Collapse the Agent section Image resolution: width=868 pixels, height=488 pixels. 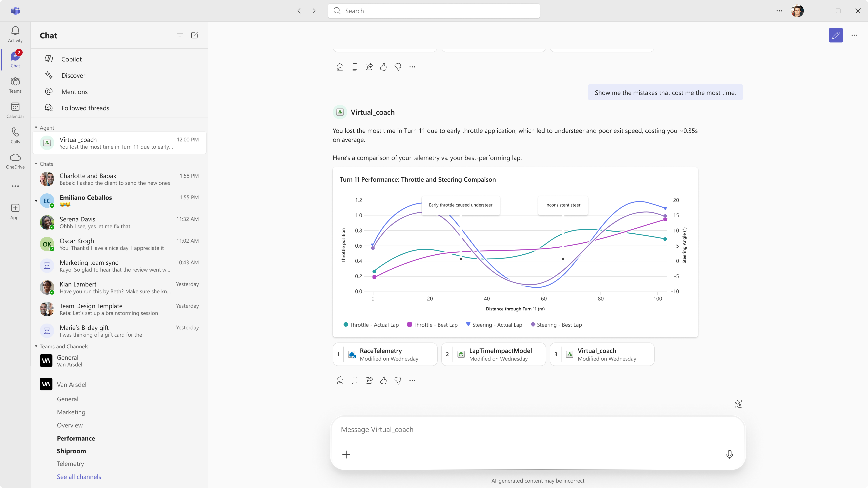pos(36,128)
